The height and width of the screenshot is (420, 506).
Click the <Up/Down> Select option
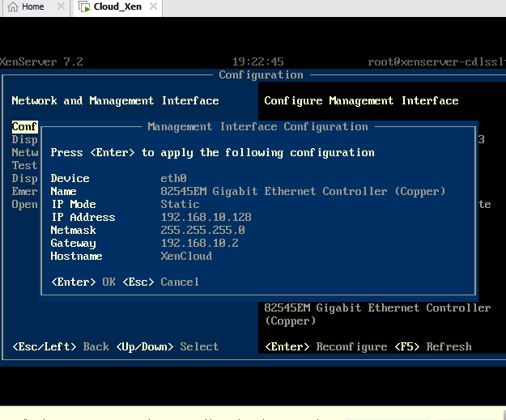pyautogui.click(x=167, y=347)
